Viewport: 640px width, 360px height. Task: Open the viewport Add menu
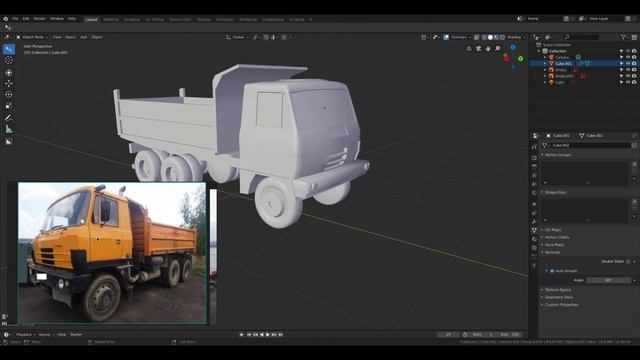coord(83,37)
